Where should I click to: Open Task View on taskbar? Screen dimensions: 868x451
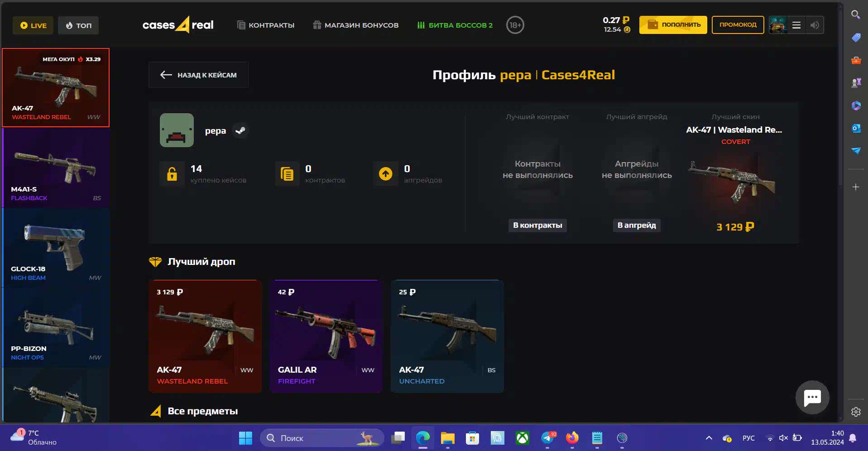point(398,438)
